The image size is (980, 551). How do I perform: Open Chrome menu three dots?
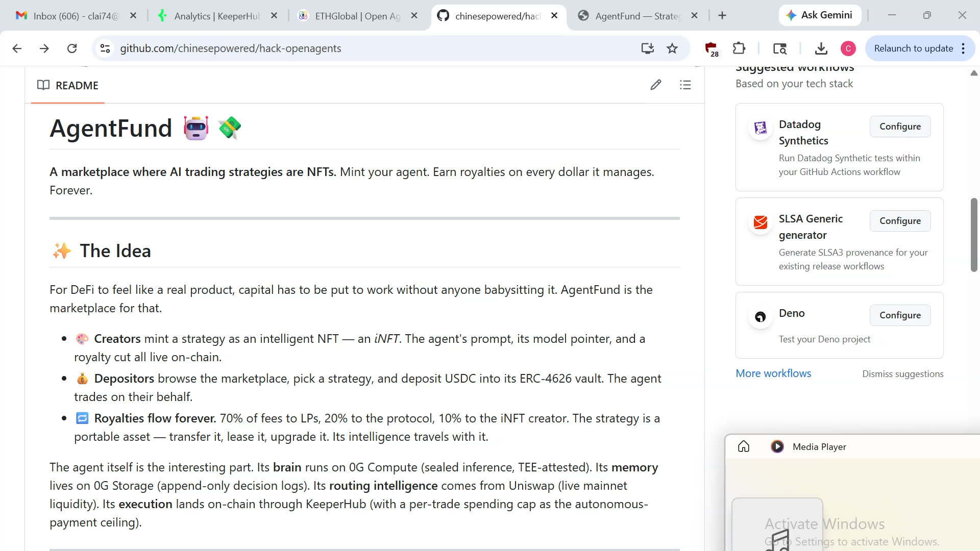pos(963,48)
